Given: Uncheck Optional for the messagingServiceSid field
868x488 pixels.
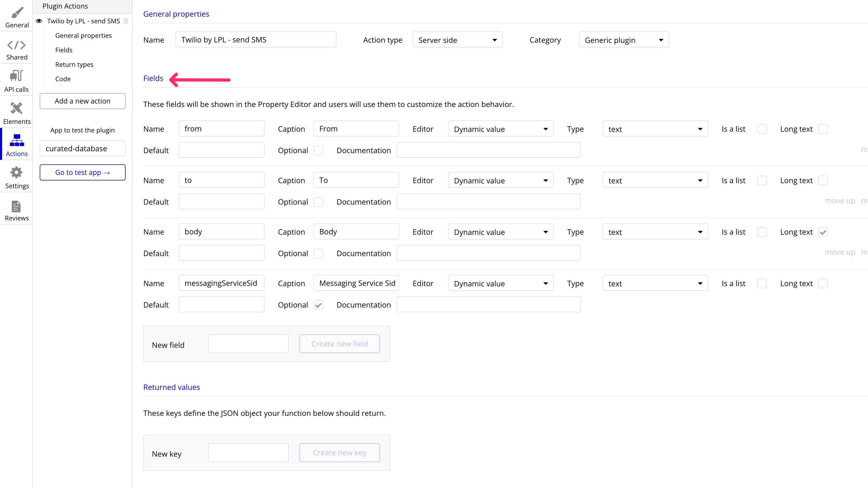Looking at the screenshot, I should pyautogui.click(x=318, y=305).
